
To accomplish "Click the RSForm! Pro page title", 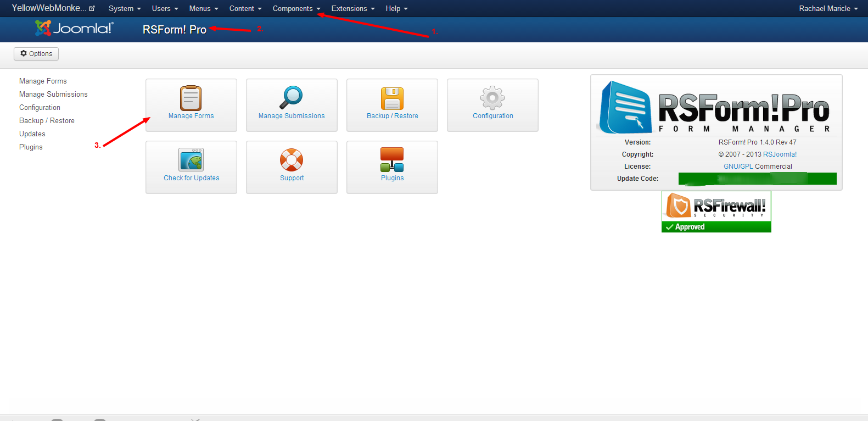I will [x=175, y=30].
